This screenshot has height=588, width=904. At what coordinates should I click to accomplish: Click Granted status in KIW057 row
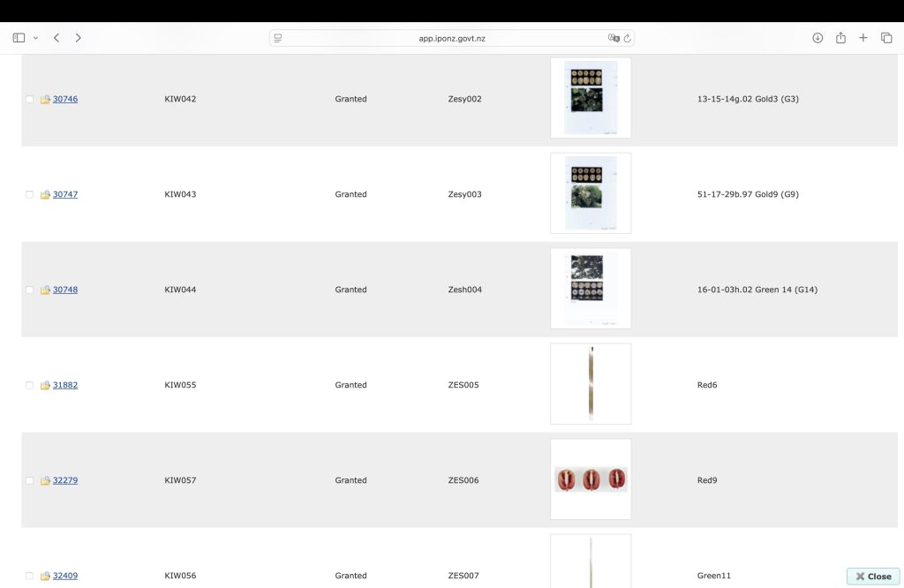pos(350,480)
